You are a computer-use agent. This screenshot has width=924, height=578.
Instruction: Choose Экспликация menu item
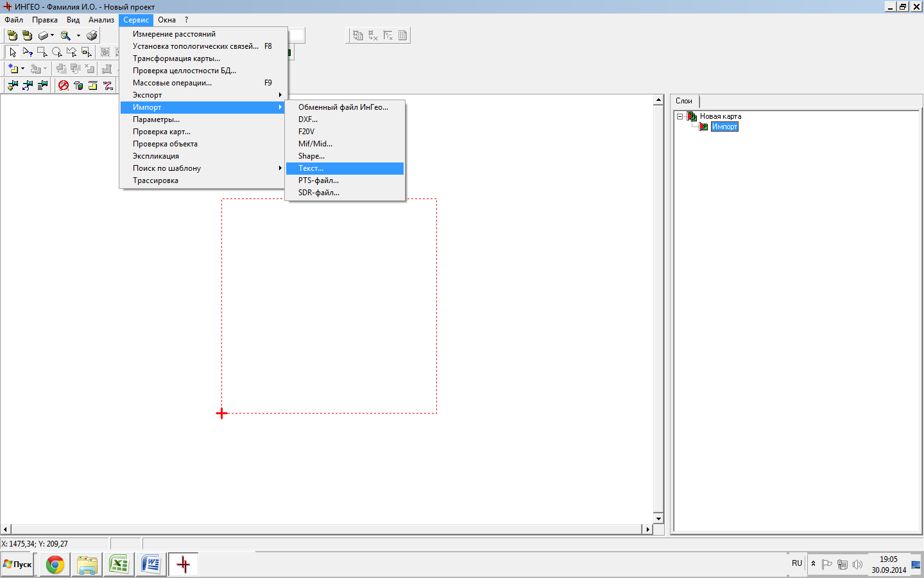click(203, 156)
